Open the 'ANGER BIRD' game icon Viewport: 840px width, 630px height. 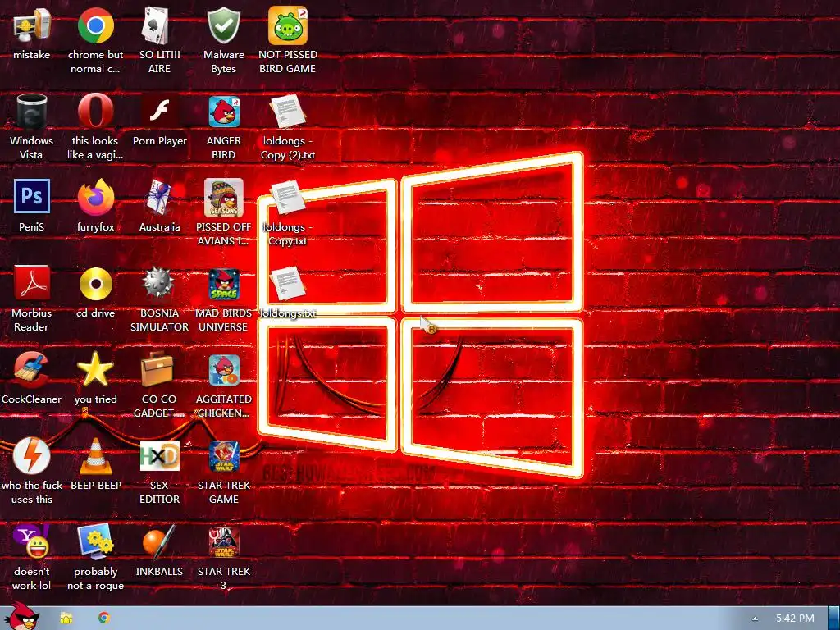(224, 112)
